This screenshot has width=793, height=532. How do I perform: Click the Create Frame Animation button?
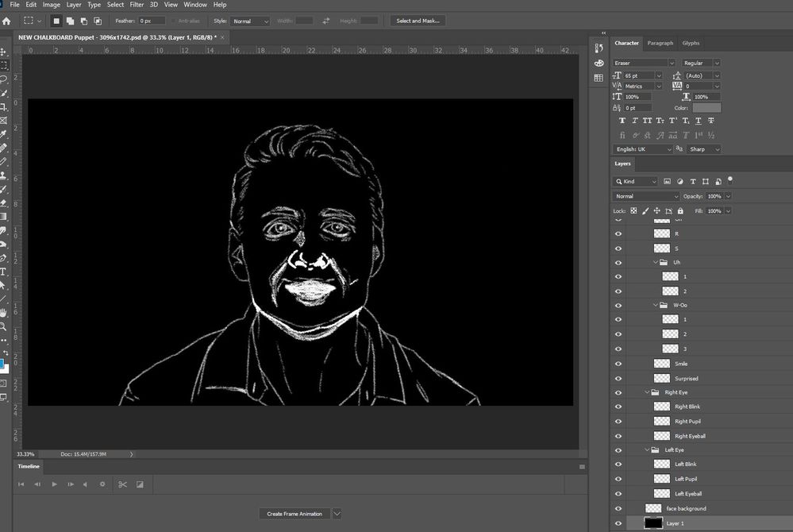coord(294,514)
